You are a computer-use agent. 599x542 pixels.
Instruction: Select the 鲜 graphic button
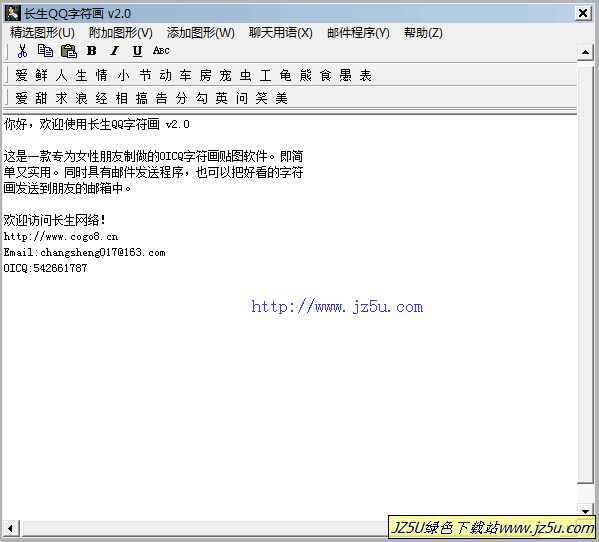pyautogui.click(x=41, y=75)
